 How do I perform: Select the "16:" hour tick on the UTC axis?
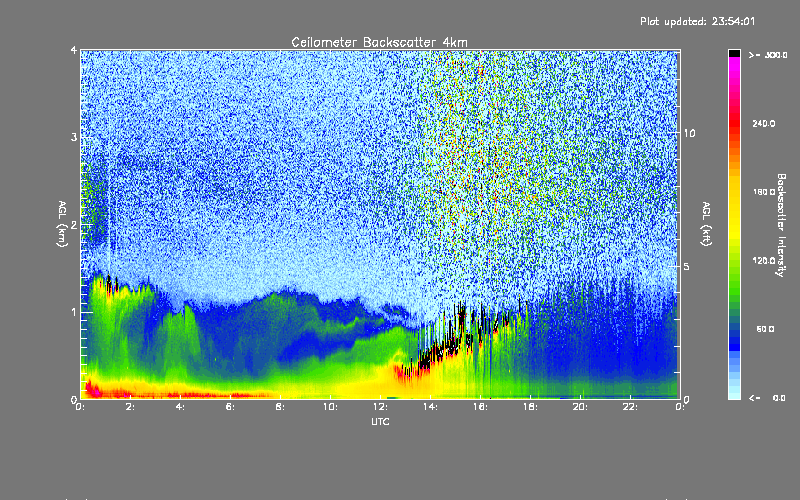tap(480, 407)
